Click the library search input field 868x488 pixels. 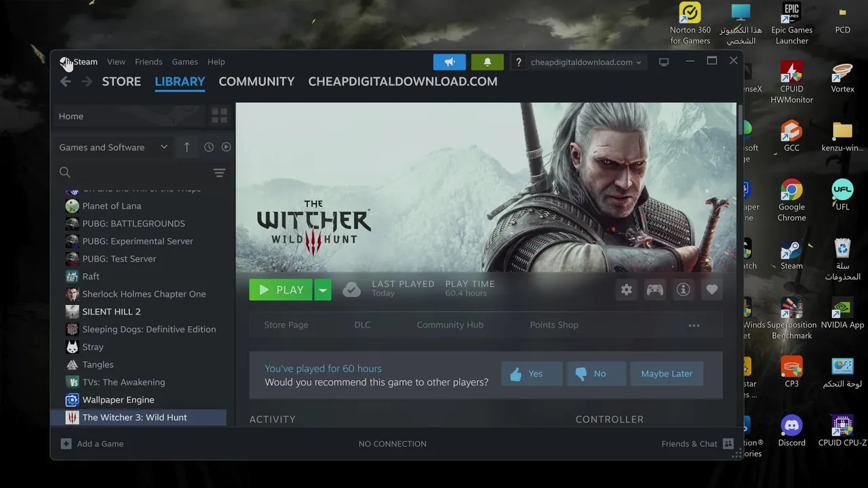[x=141, y=172]
